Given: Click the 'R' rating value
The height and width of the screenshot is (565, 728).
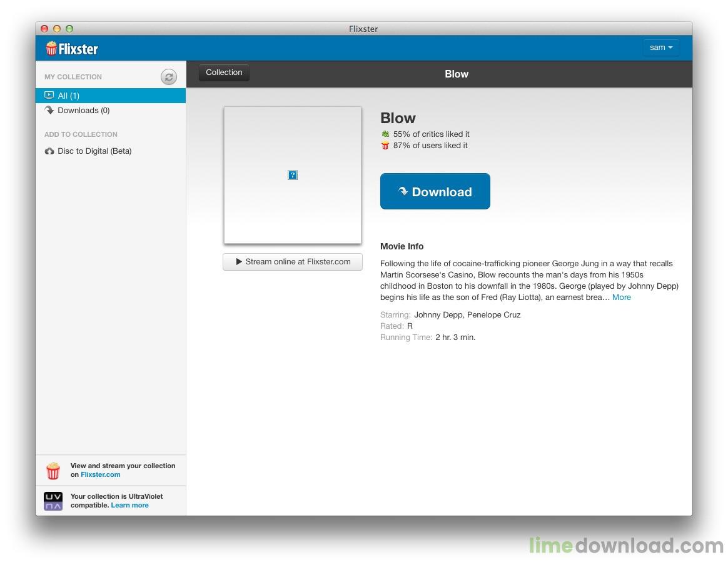Looking at the screenshot, I should point(410,326).
